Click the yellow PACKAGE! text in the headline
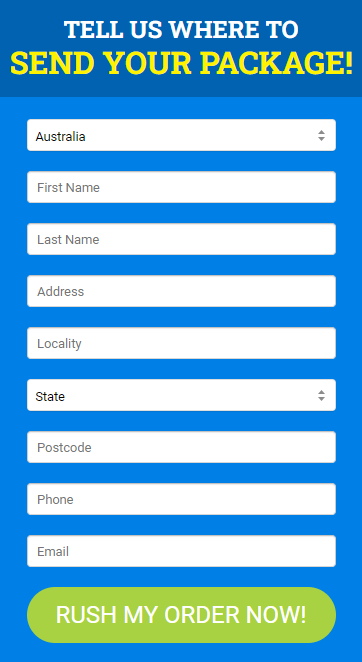Image resolution: width=362 pixels, height=662 pixels. tap(277, 63)
